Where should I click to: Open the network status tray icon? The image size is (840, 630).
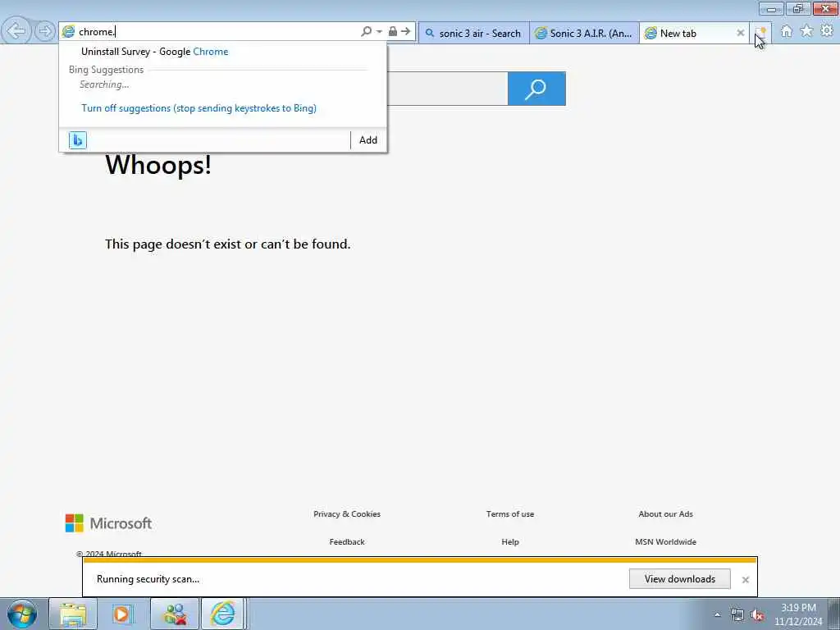point(737,615)
